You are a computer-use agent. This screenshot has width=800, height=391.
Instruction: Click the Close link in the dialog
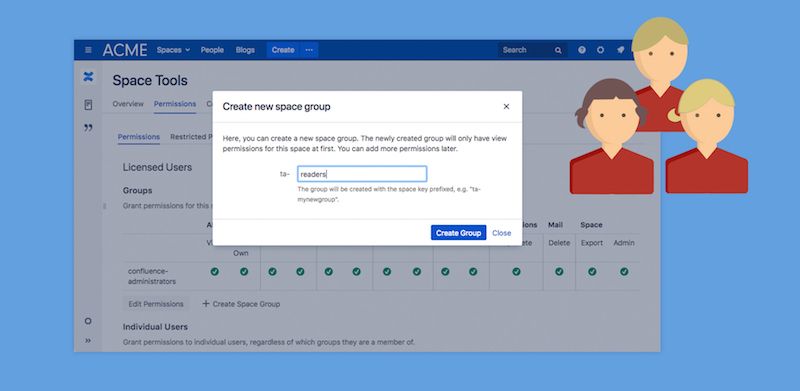(x=502, y=233)
